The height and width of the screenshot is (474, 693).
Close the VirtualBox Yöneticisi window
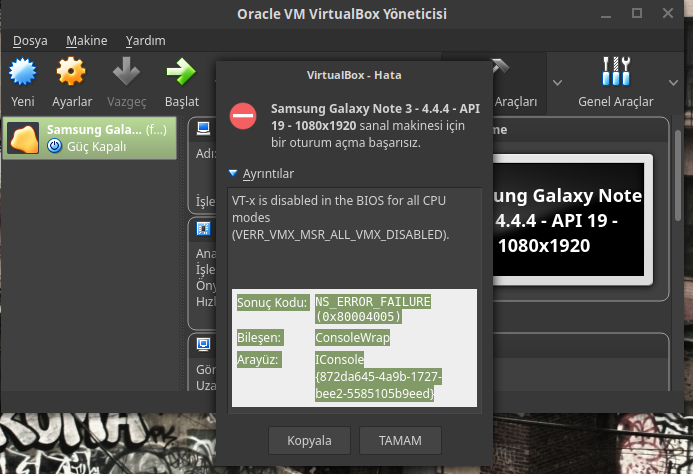pos(668,13)
